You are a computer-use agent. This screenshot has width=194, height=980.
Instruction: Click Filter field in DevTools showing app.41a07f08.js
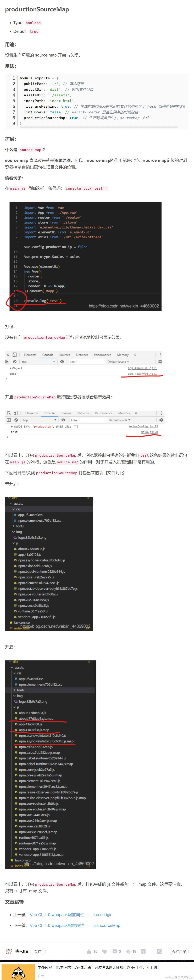[87, 362]
